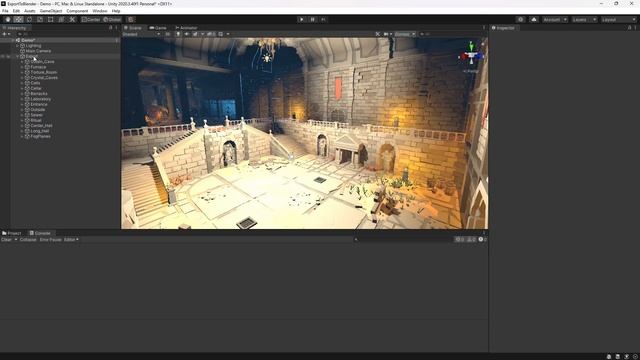Open the Component menu

coord(77,11)
